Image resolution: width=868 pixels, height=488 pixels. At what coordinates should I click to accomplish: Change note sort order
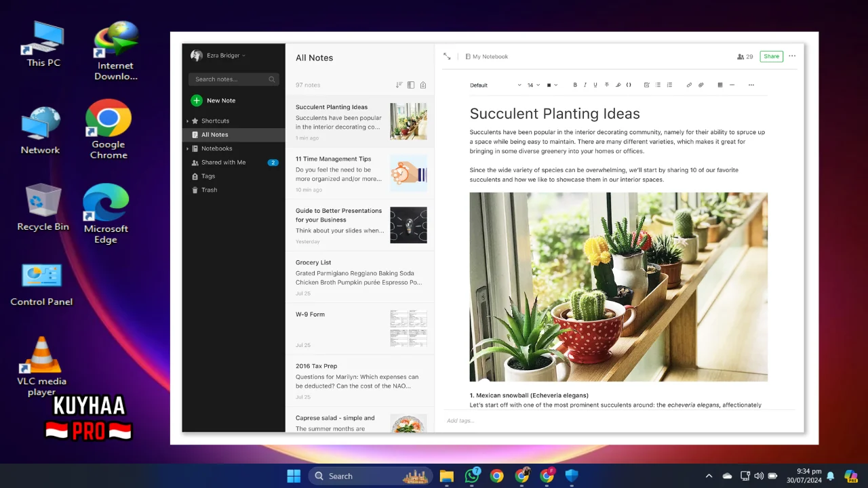pos(399,85)
